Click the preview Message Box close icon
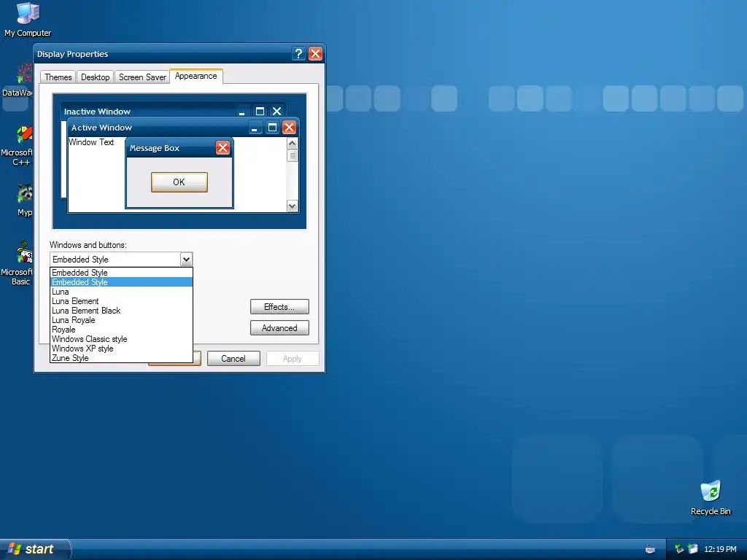Screen dimensions: 747x560 pos(222,147)
